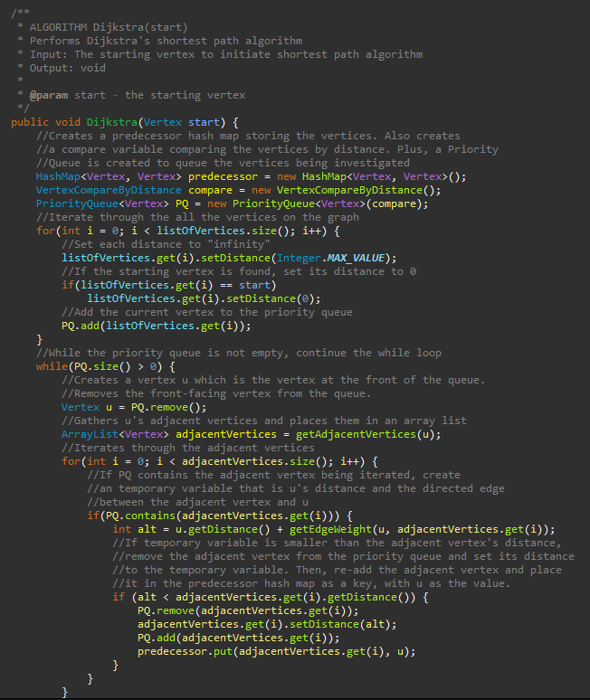590x700 pixels.
Task: Click the 'predecessor.put' call
Action: click(x=185, y=651)
